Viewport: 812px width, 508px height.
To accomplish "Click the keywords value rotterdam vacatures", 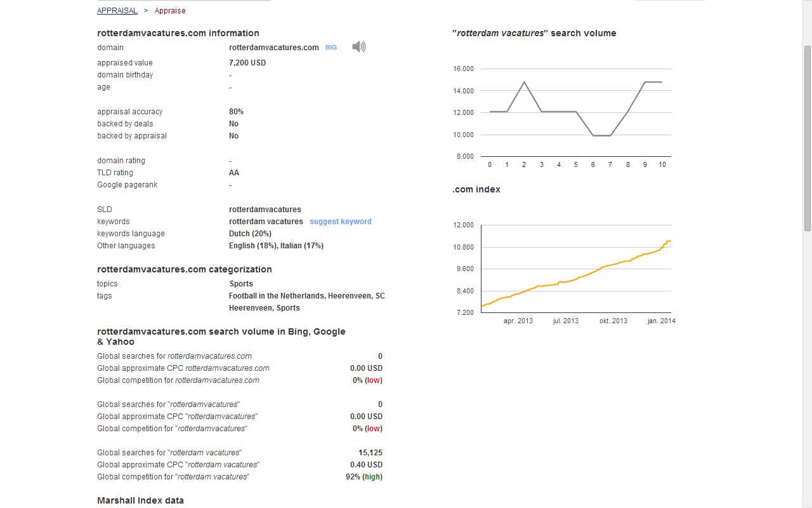I will [266, 222].
